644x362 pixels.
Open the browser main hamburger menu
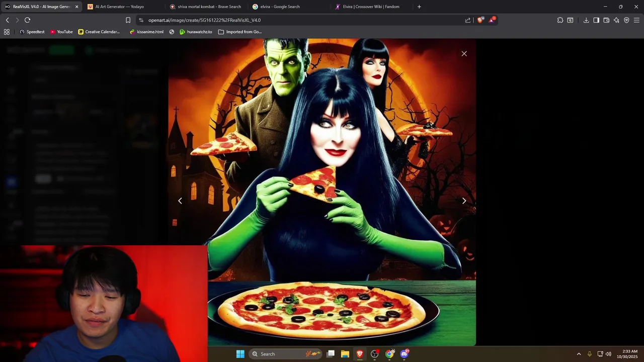636,20
